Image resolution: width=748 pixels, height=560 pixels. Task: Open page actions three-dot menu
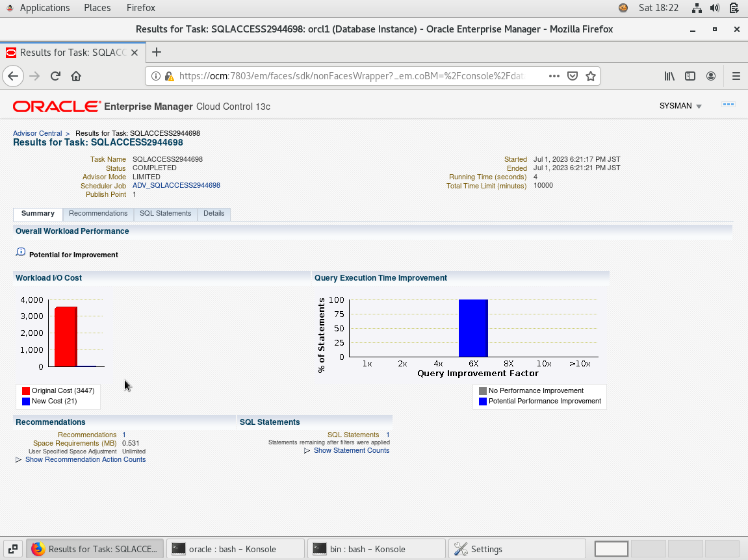click(x=554, y=76)
